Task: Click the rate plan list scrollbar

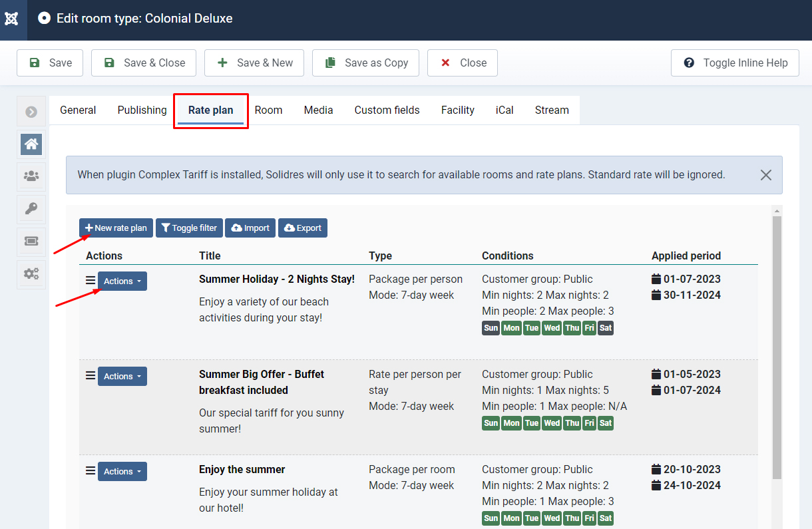Action: click(x=776, y=346)
